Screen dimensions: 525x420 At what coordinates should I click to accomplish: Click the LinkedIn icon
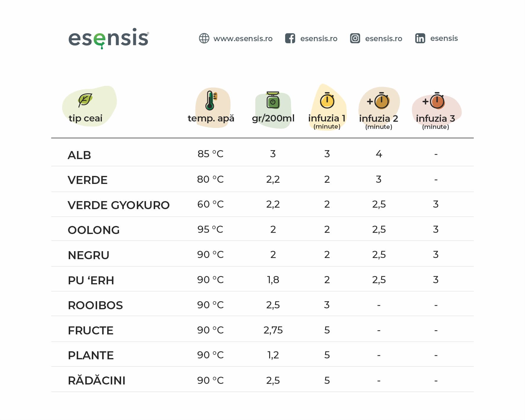click(x=420, y=38)
